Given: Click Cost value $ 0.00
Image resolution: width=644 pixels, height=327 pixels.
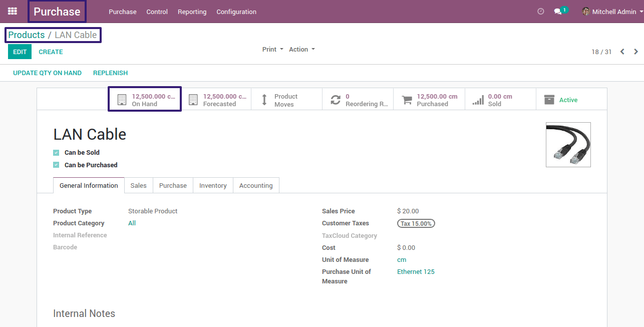Looking at the screenshot, I should [406, 248].
